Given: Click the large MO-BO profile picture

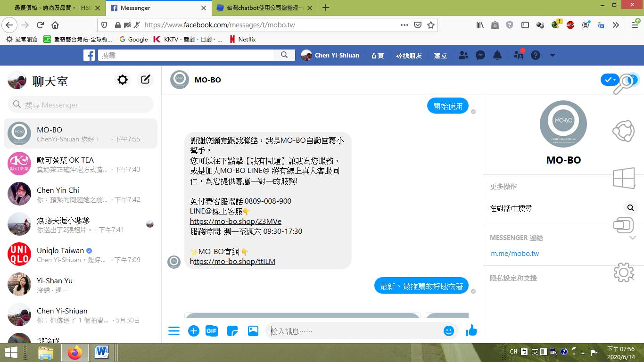Looking at the screenshot, I should point(563,124).
